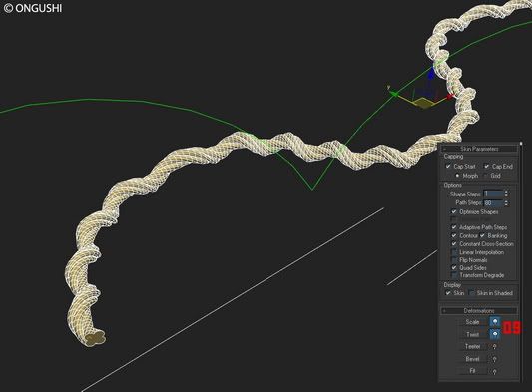The image size is (532, 392).
Task: Uncheck the Cap End checkbox
Action: (486, 167)
